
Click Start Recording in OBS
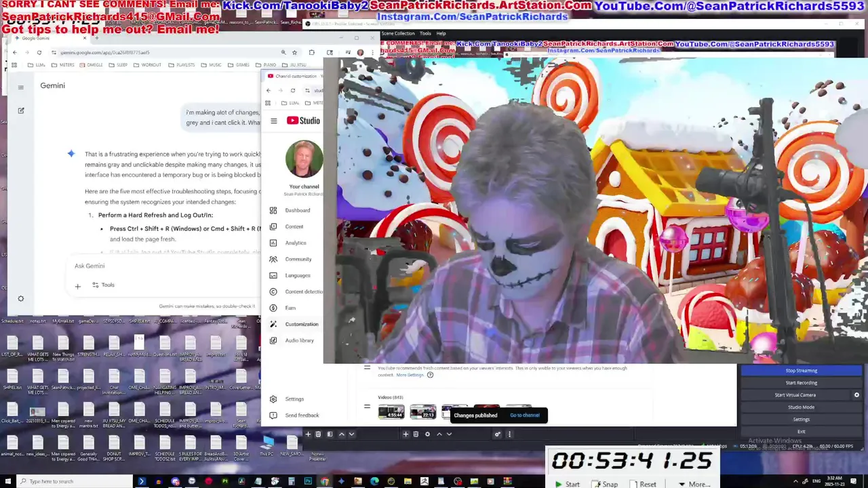click(x=801, y=383)
